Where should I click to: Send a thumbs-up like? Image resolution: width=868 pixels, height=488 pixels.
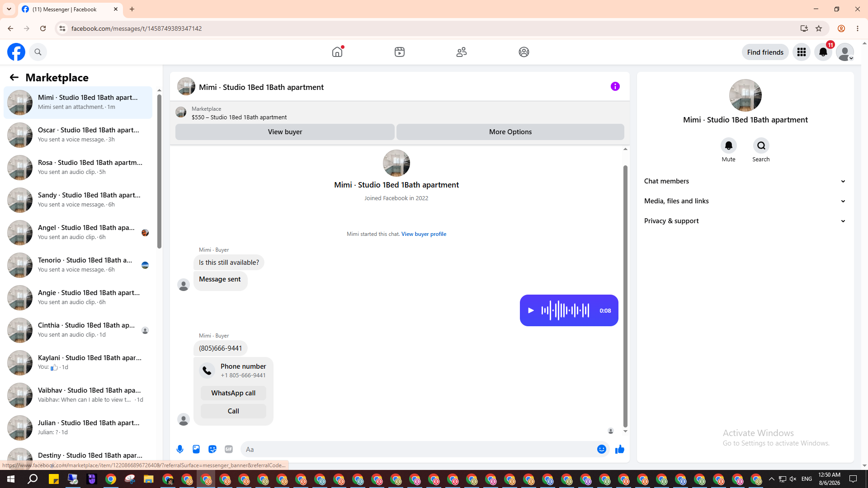point(619,449)
